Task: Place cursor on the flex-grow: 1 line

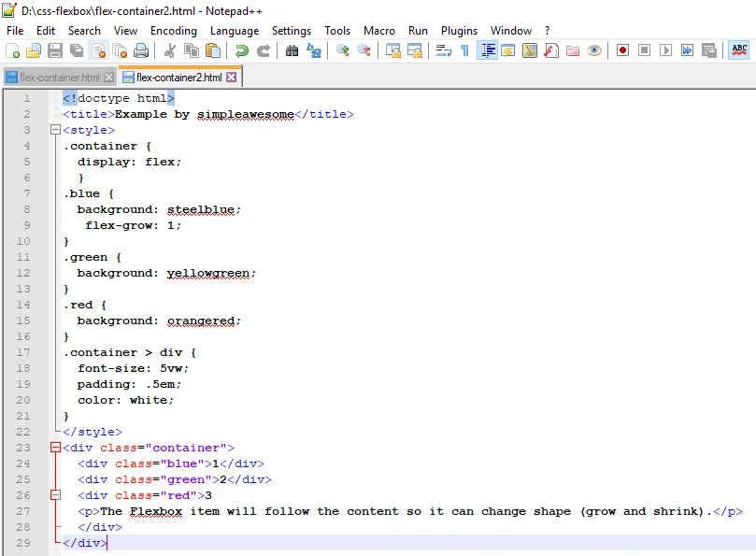Action: click(133, 225)
